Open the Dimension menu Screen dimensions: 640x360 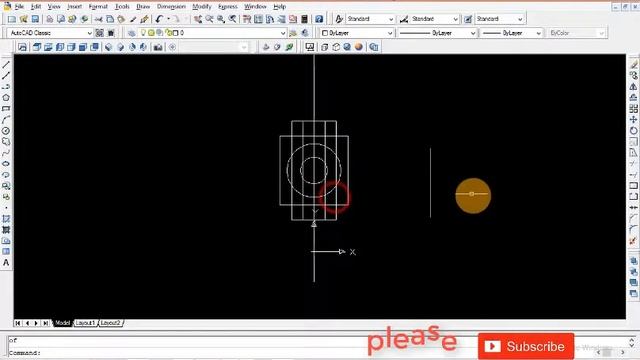pyautogui.click(x=171, y=7)
